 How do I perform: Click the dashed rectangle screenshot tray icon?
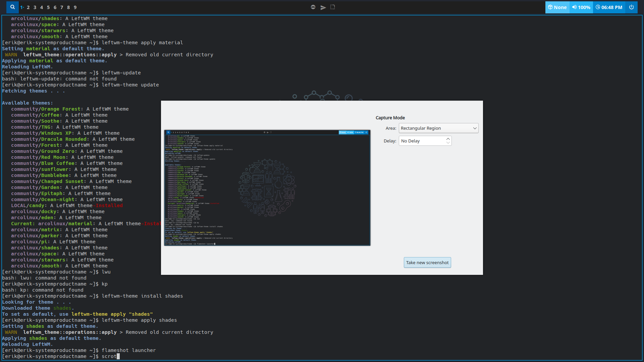click(x=333, y=7)
